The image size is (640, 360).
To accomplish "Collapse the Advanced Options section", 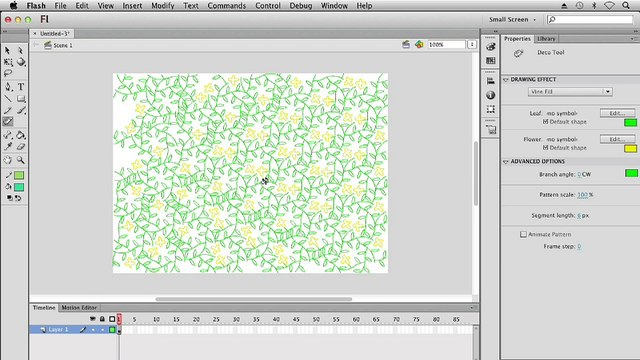I will pos(506,162).
